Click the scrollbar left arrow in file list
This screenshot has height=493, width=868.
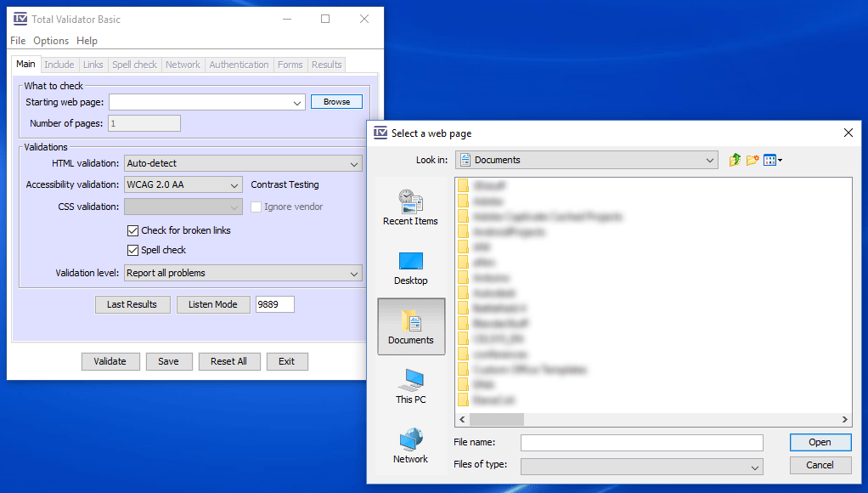coord(462,420)
